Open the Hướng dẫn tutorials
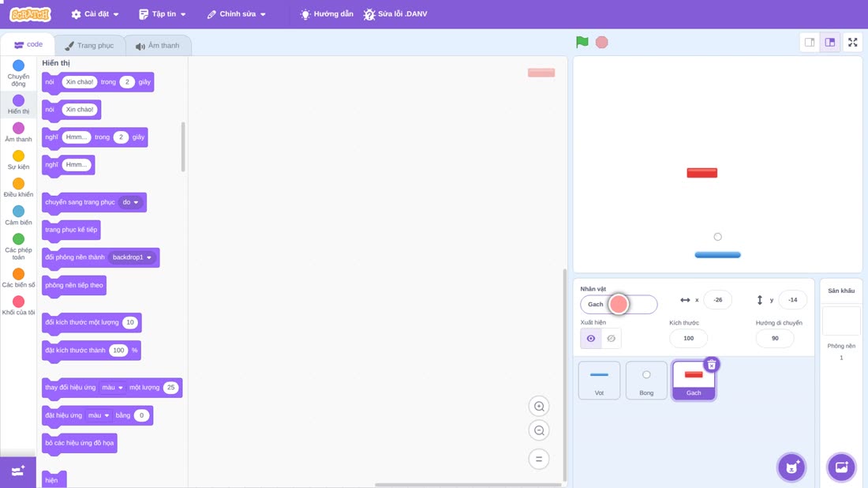This screenshot has width=868, height=488. [x=327, y=14]
